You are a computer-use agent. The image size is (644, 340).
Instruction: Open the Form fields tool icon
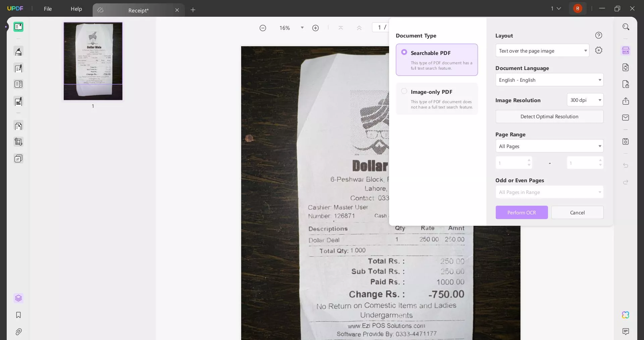pyautogui.click(x=18, y=84)
